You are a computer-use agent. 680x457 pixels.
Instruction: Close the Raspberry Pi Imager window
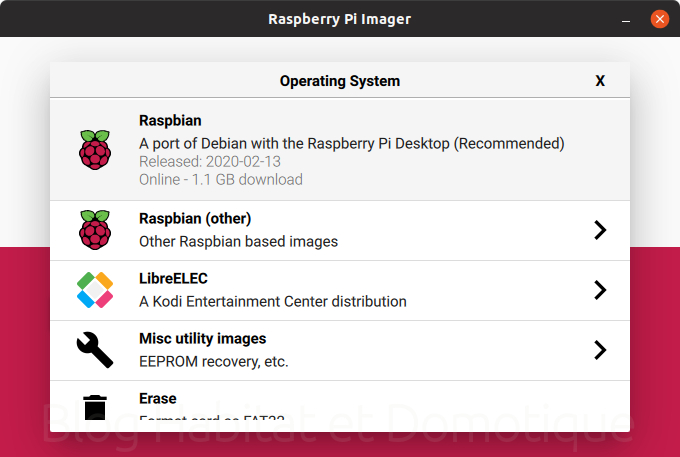(659, 18)
